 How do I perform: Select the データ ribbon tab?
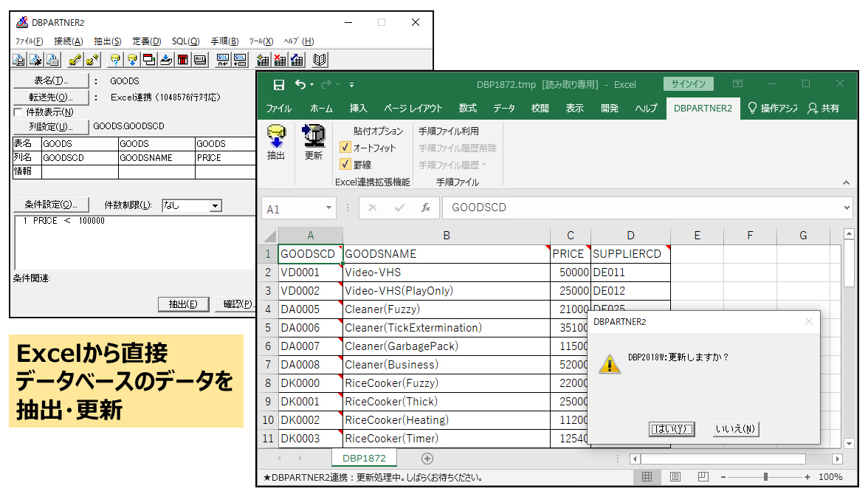[503, 109]
